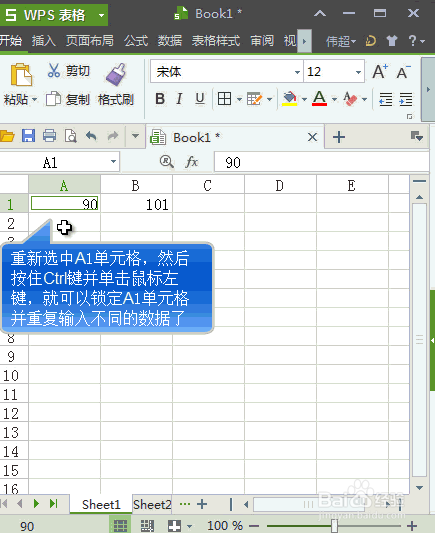Click the zoom slider handle
The height and width of the screenshot is (533, 435).
point(334,526)
